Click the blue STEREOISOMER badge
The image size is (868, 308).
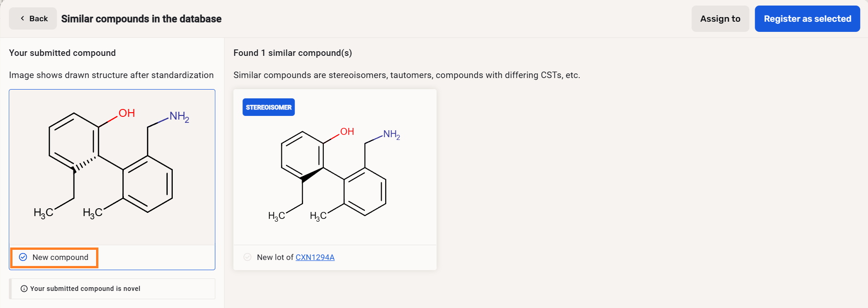268,107
